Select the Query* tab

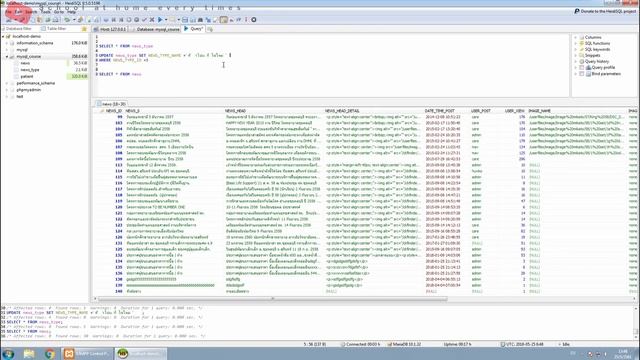point(193,29)
